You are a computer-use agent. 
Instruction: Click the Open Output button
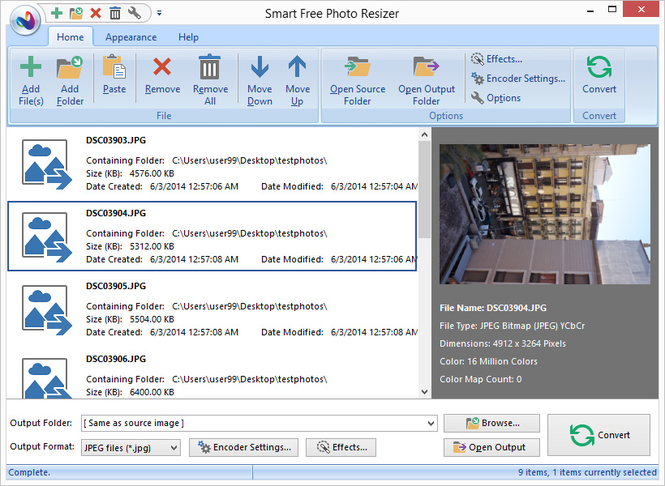(492, 447)
